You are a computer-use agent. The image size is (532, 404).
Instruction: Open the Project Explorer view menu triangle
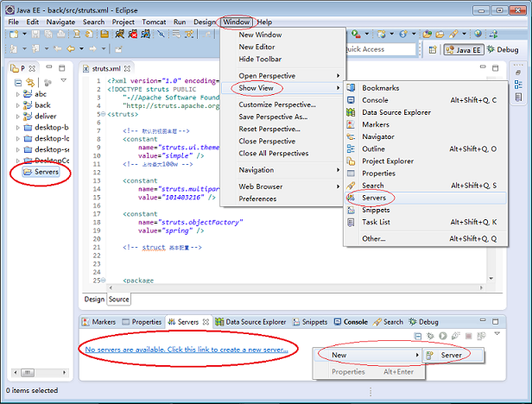point(63,80)
